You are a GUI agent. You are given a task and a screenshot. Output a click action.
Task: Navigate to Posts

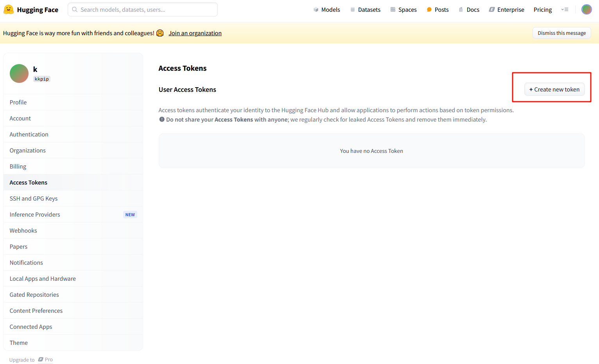[x=438, y=9]
